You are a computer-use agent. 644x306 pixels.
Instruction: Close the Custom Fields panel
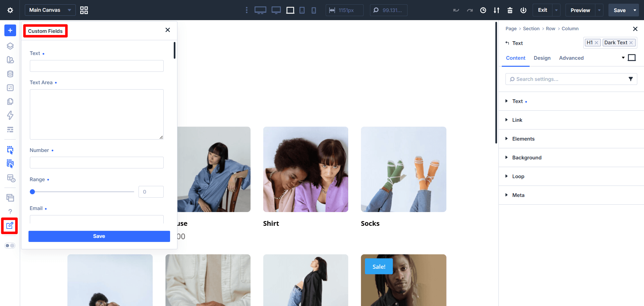[168, 30]
